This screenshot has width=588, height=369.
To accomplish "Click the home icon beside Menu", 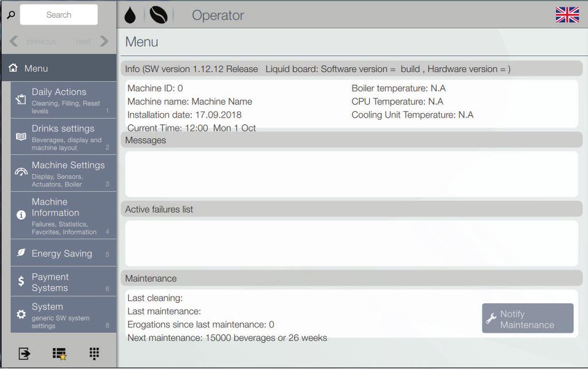I will (13, 68).
